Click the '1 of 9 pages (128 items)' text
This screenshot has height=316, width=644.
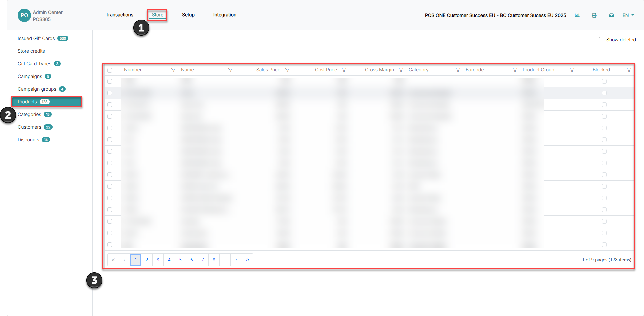pos(607,260)
